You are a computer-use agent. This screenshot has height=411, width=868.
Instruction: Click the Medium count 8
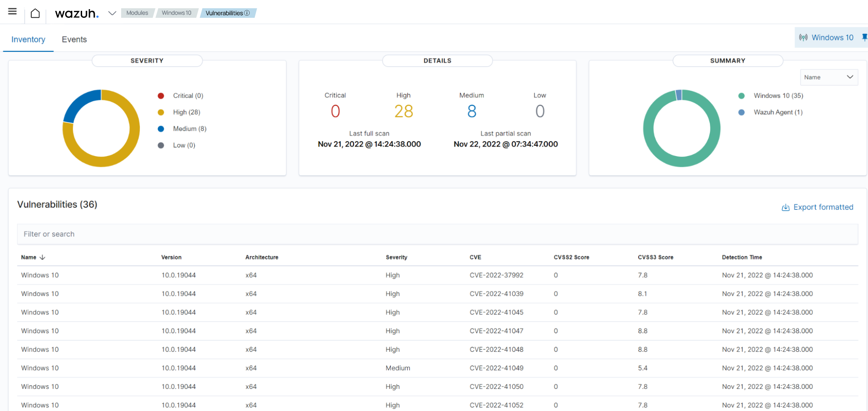pos(472,112)
